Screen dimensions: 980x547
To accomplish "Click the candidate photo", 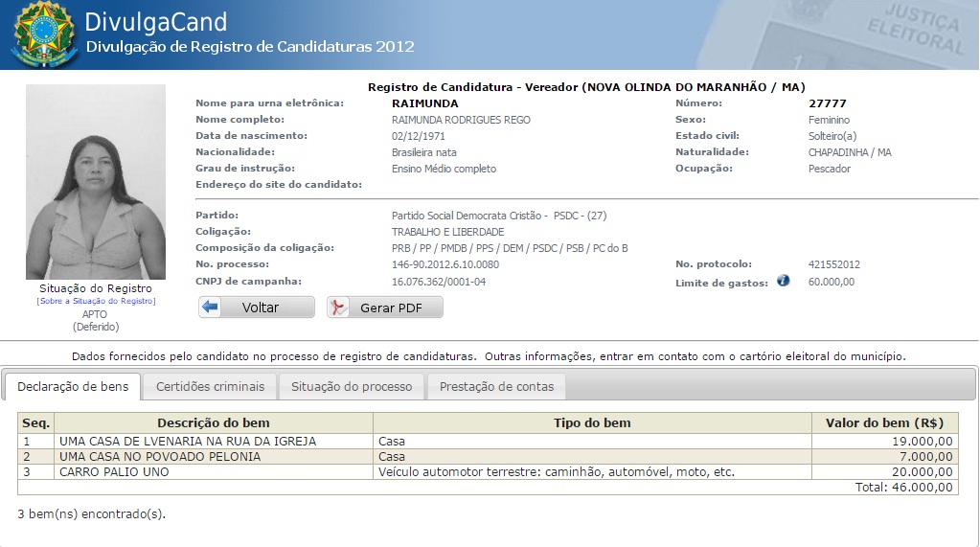I will [96, 182].
